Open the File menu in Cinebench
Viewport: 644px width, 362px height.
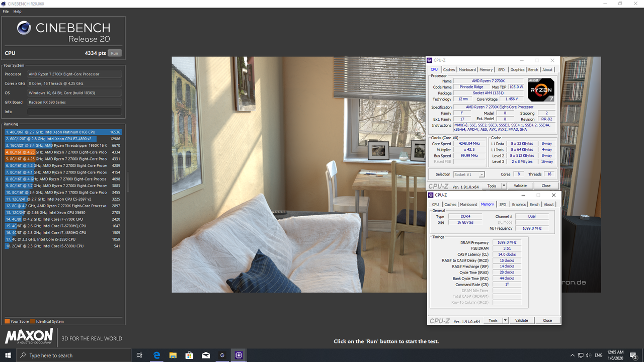(5, 11)
